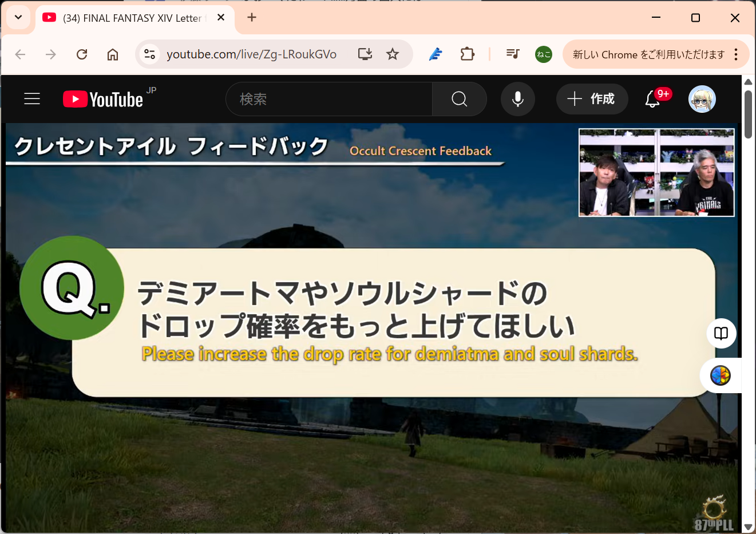The width and height of the screenshot is (756, 534).
Task: Click the new Chrome available update button
Action: click(649, 54)
